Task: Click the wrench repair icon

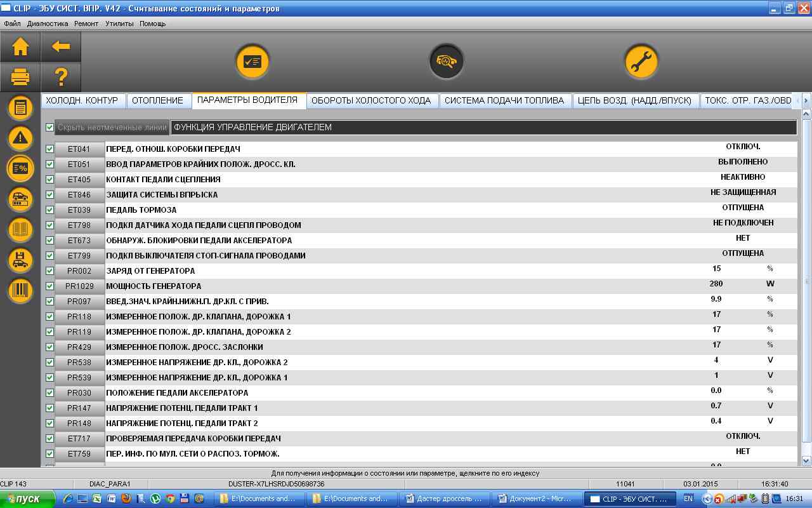Action: [x=641, y=62]
